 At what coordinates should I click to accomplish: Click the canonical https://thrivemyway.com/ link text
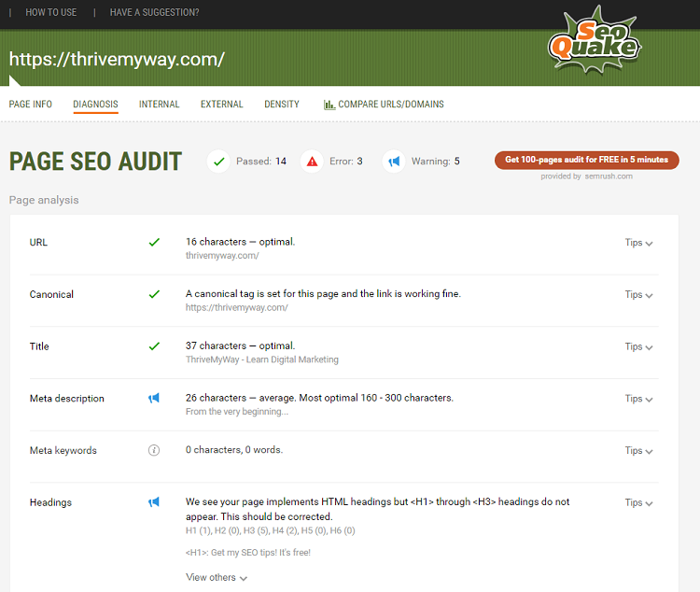pyautogui.click(x=237, y=307)
